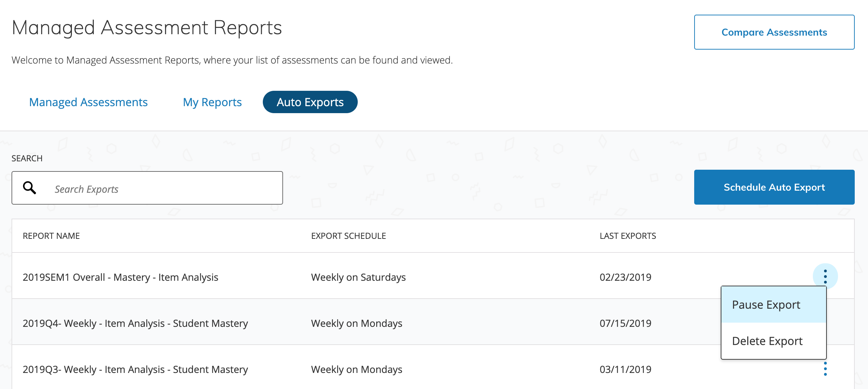This screenshot has height=389, width=868.
Task: Select Pause Export from the context menu
Action: coord(766,304)
